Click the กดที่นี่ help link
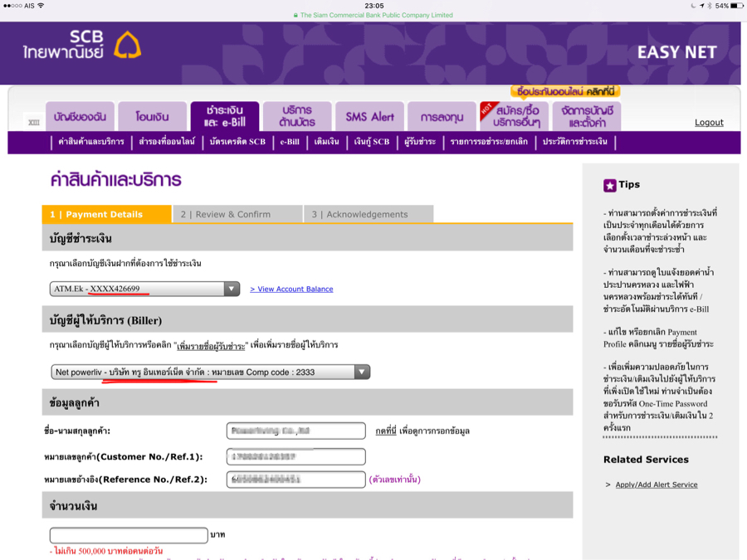This screenshot has width=747, height=560. pyautogui.click(x=386, y=431)
